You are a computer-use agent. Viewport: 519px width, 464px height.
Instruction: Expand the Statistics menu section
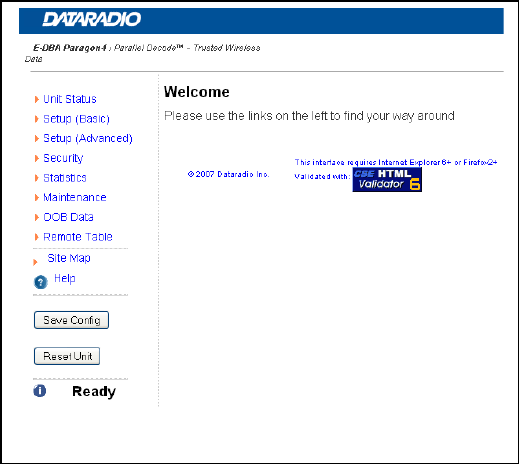coord(65,178)
